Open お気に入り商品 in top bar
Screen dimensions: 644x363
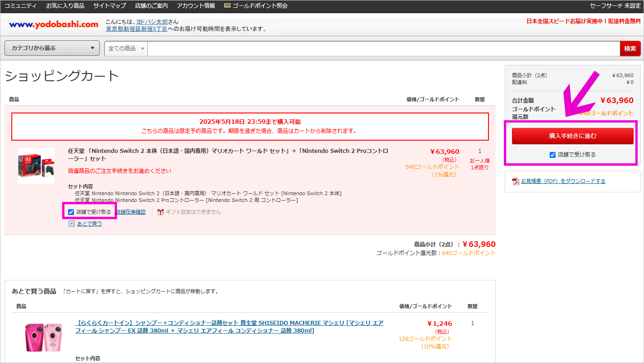(65, 6)
